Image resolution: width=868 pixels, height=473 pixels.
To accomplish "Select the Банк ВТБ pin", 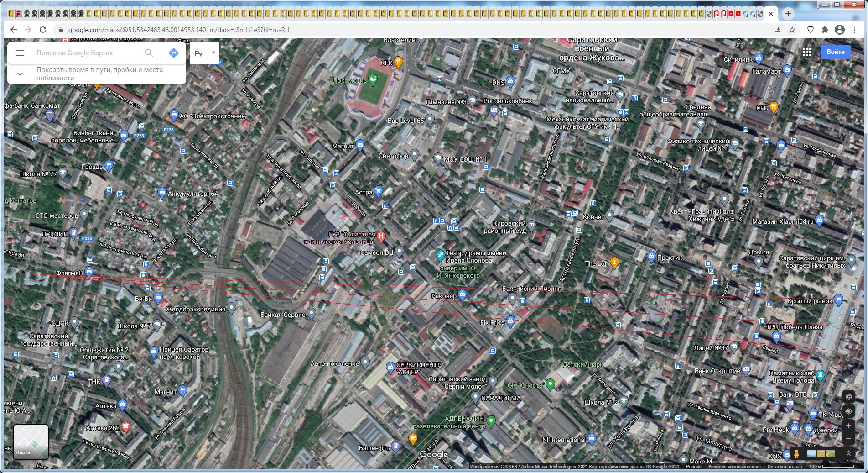I will 790,404.
